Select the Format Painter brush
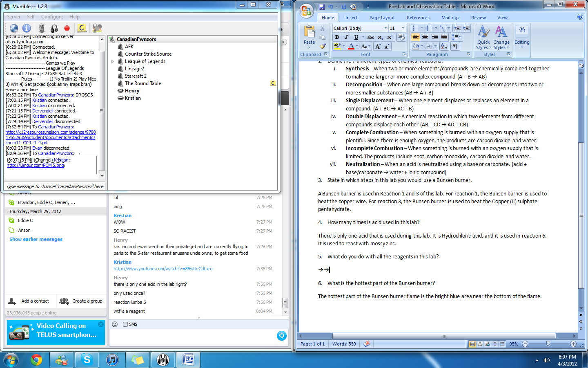The height and width of the screenshot is (368, 588). pyautogui.click(x=323, y=46)
